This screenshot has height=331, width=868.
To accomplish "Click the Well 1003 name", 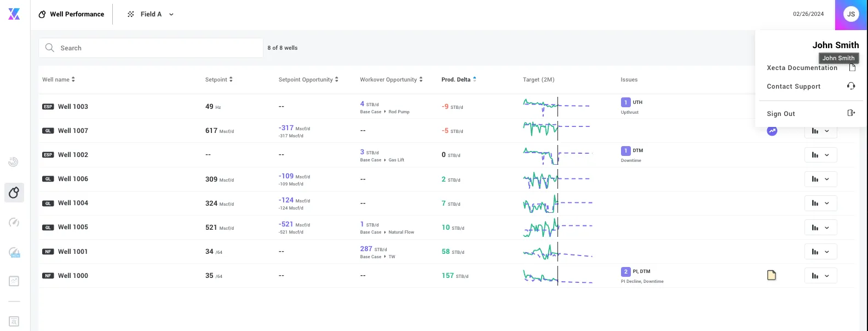I will [x=73, y=107].
